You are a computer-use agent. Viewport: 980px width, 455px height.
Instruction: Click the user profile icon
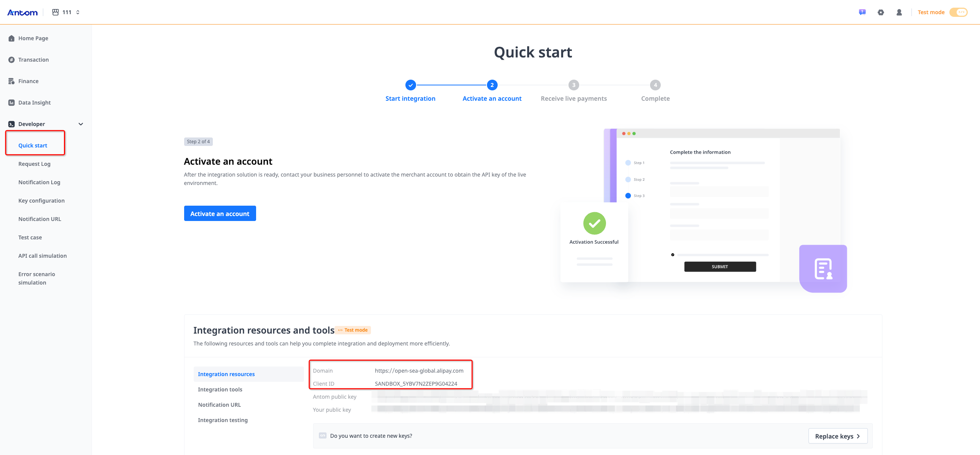(899, 12)
